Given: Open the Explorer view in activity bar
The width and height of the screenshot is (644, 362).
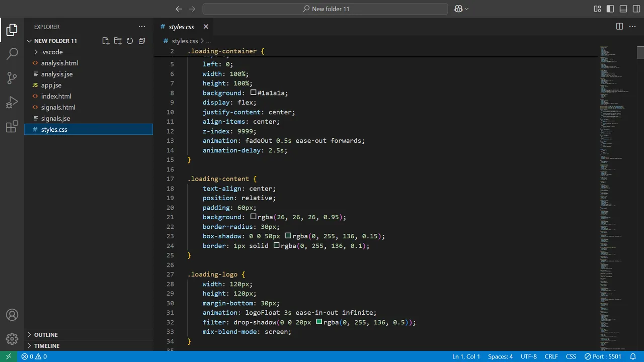Looking at the screenshot, I should coord(12,30).
